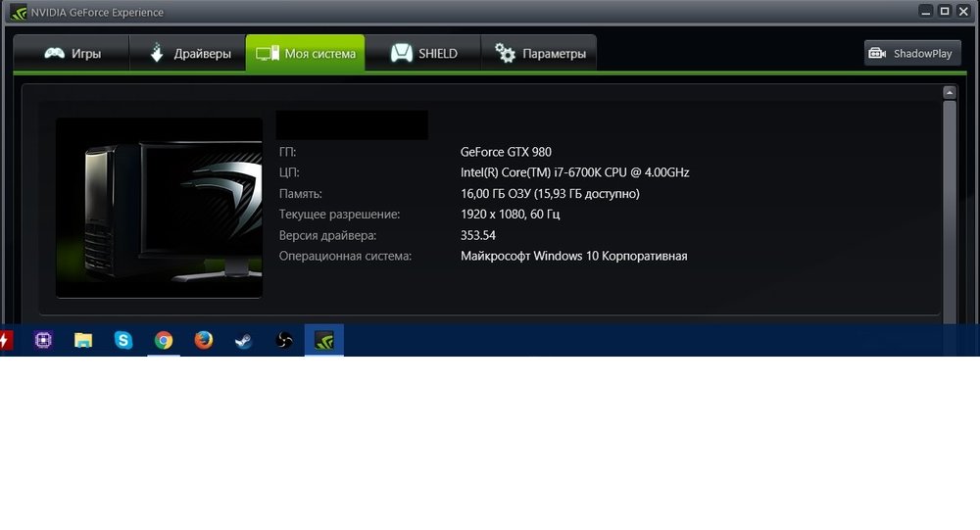Open the SHIELD tab
980x530 pixels.
click(423, 54)
